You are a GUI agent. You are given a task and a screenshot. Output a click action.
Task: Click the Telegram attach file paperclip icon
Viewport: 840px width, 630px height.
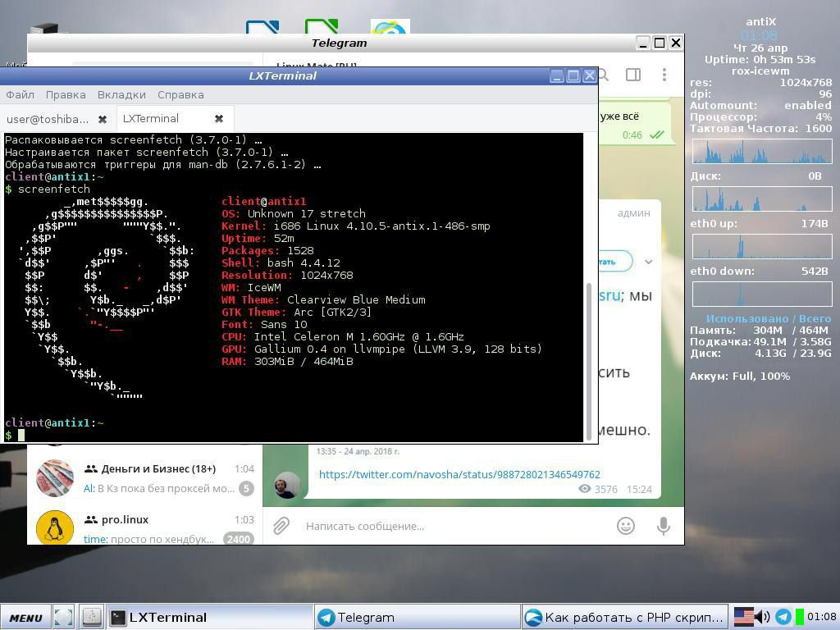[281, 526]
